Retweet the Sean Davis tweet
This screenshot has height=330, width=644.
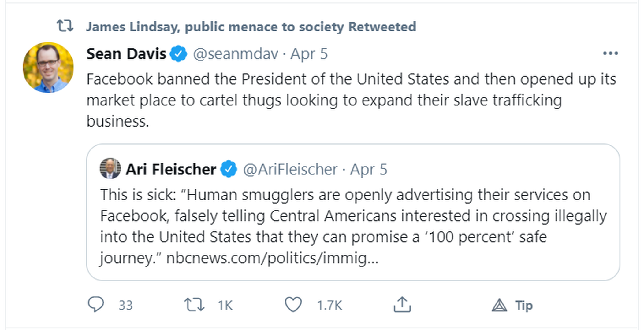[194, 305]
